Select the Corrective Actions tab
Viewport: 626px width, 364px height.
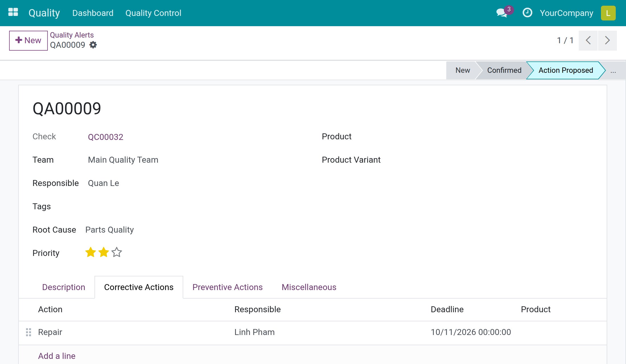139,287
